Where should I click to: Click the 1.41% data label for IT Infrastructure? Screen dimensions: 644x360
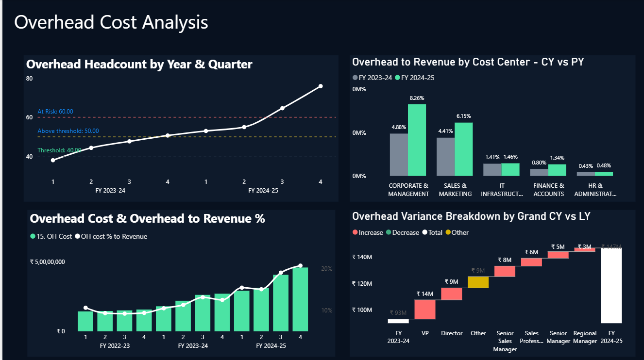click(x=492, y=157)
